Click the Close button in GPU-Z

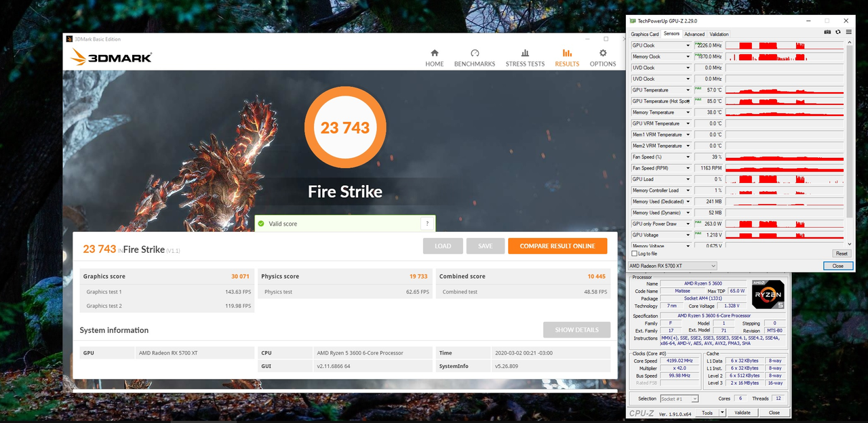tap(838, 266)
